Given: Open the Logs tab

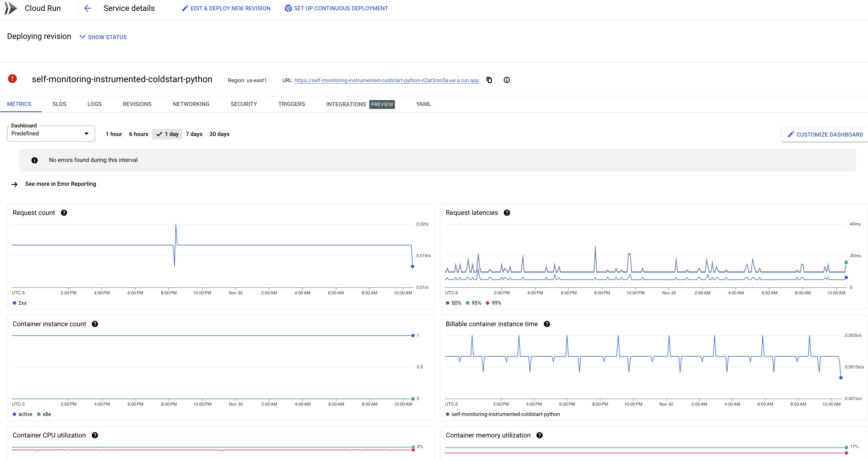Looking at the screenshot, I should (x=94, y=104).
